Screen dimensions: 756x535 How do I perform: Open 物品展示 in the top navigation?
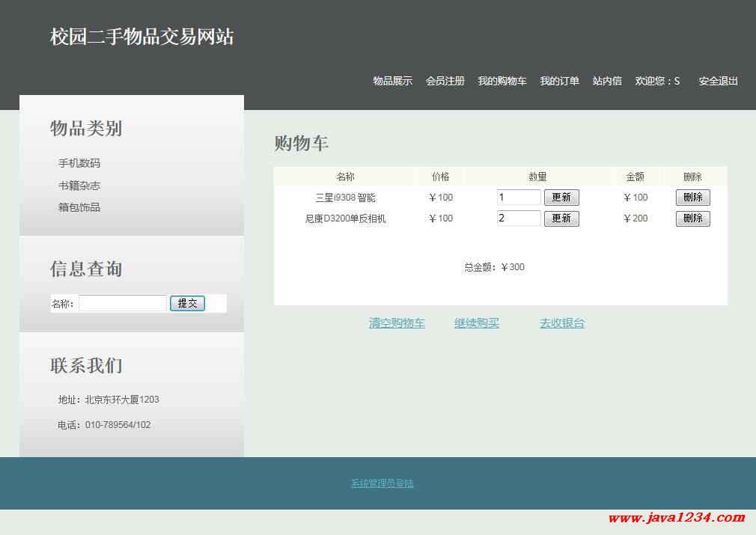tap(392, 81)
